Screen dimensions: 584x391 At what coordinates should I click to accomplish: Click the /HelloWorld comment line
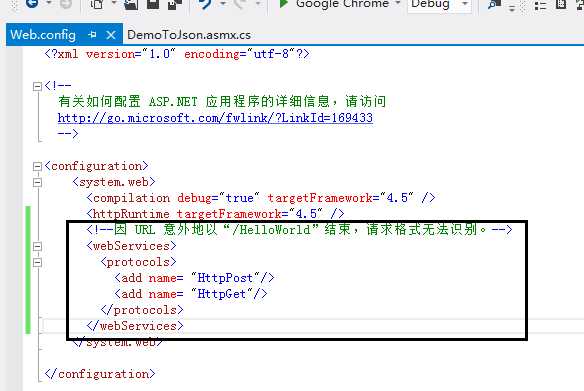[299, 229]
